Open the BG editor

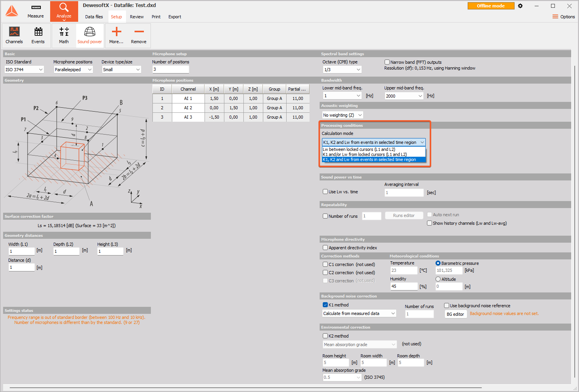[455, 314]
